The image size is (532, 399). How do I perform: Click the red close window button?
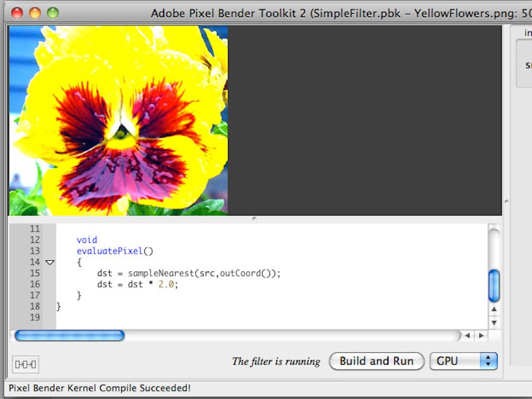tap(17, 13)
